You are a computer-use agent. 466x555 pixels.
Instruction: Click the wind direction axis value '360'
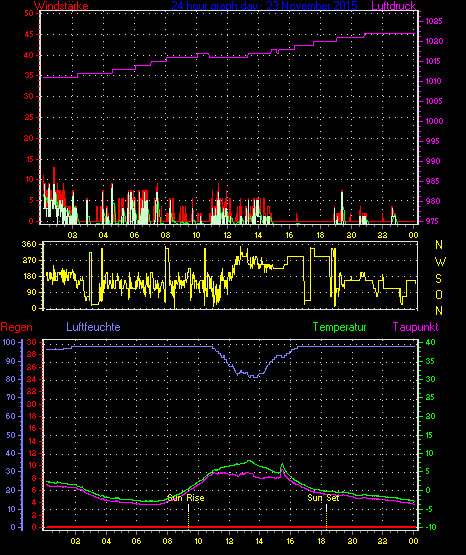[29, 244]
